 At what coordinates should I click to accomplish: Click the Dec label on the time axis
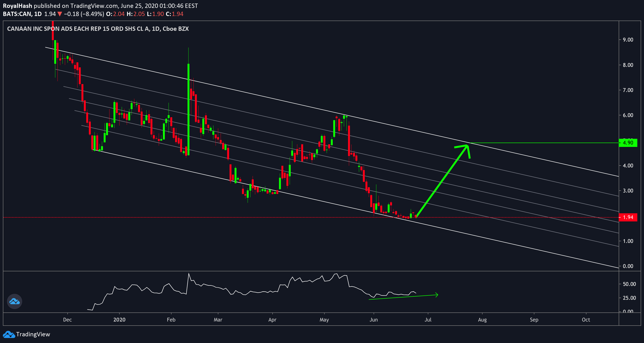(68, 320)
